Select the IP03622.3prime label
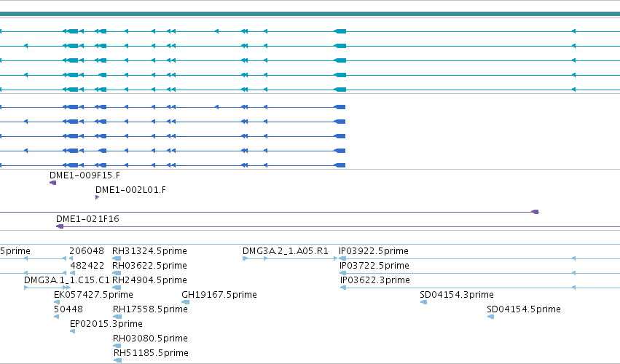620x364 pixels. coord(375,280)
